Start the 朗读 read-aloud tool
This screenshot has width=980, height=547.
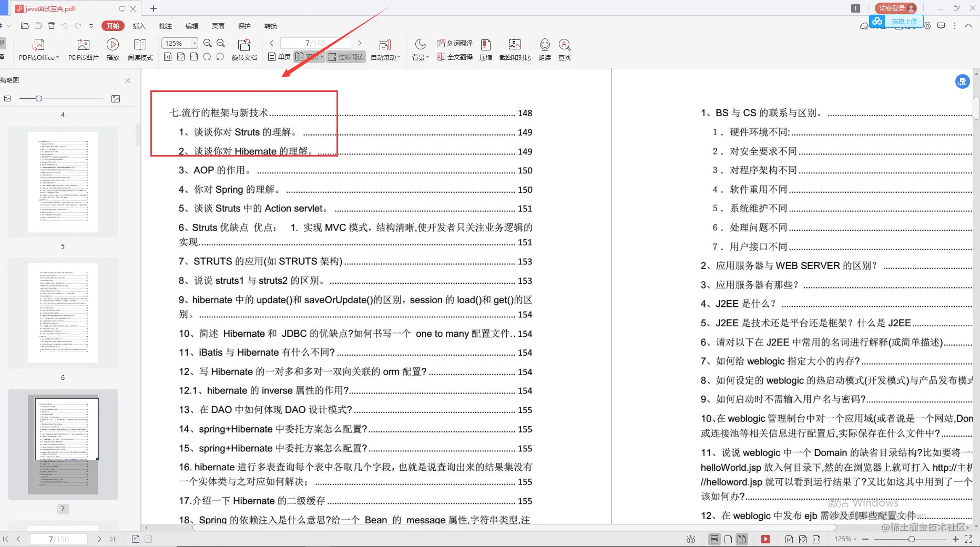pos(545,49)
